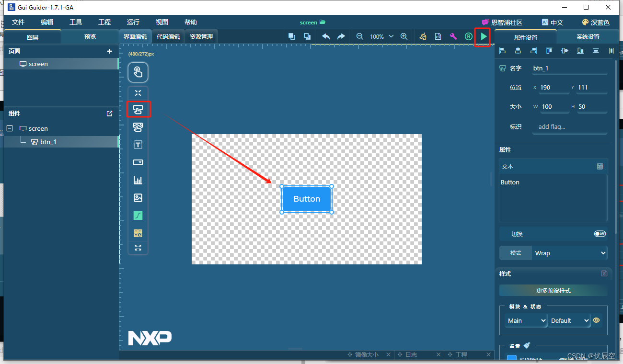623x364 pixels.
Task: Click the vertical center align icon
Action: 565,51
